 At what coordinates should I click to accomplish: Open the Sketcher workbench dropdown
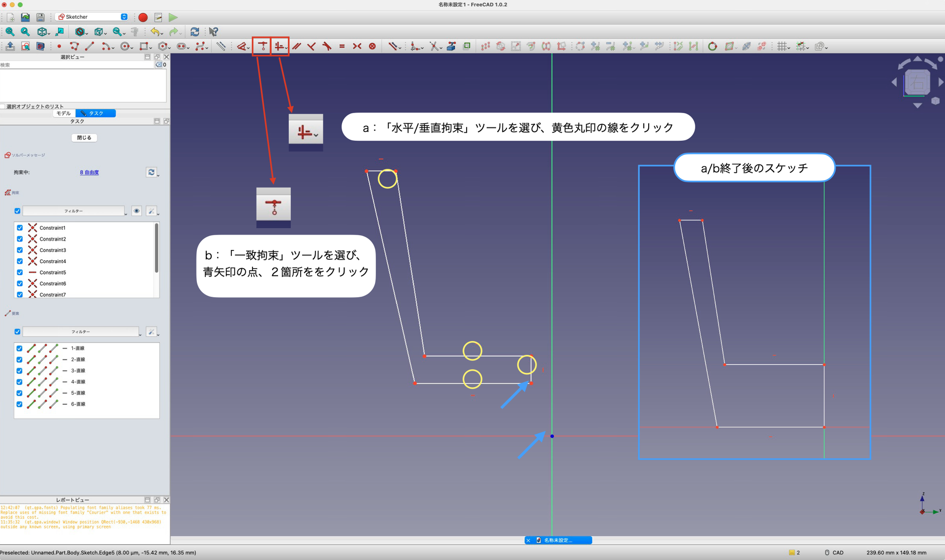click(93, 17)
